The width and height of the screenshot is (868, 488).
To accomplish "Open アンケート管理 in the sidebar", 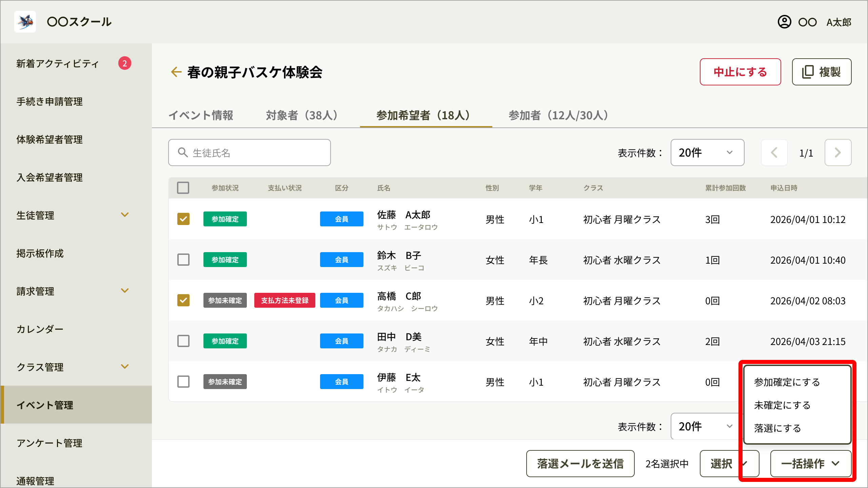I will pyautogui.click(x=50, y=443).
